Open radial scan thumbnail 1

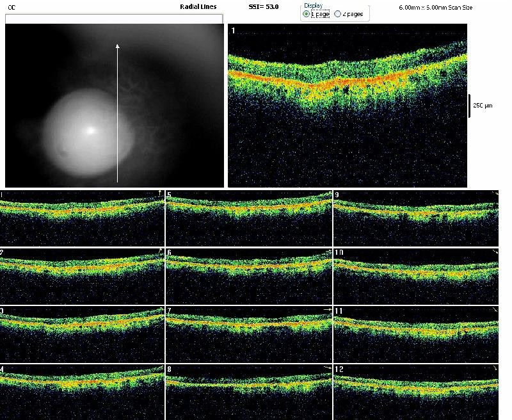click(x=82, y=218)
